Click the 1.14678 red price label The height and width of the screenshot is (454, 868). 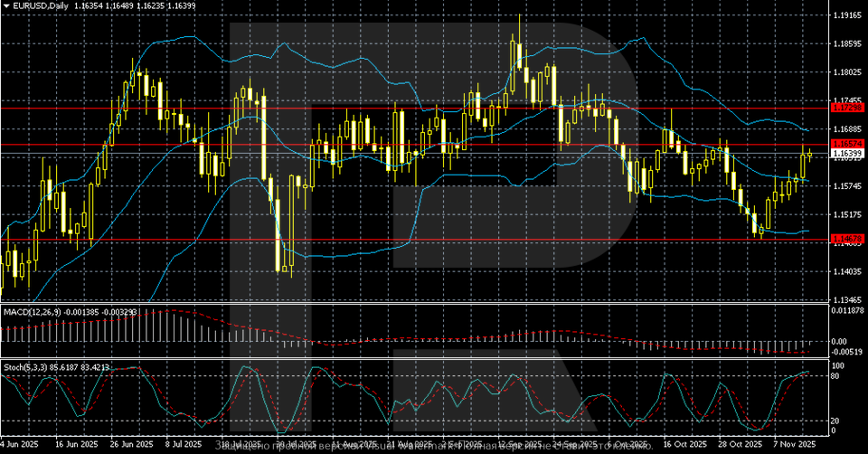[846, 240]
